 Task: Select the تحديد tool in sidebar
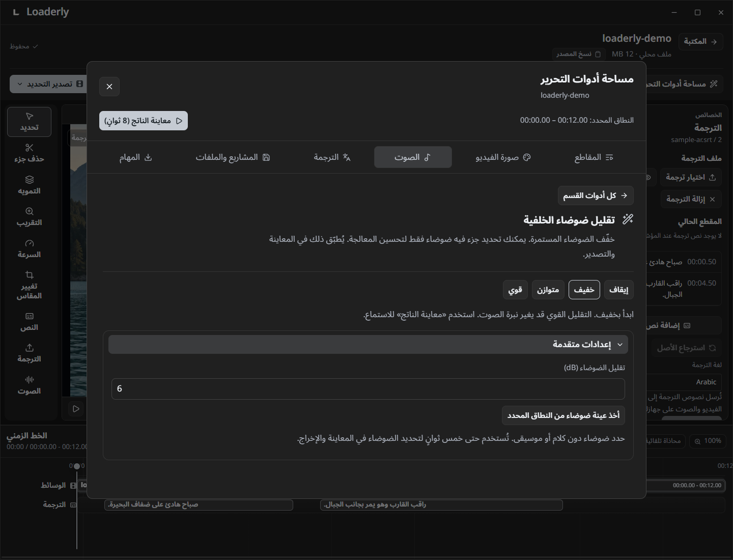click(29, 122)
